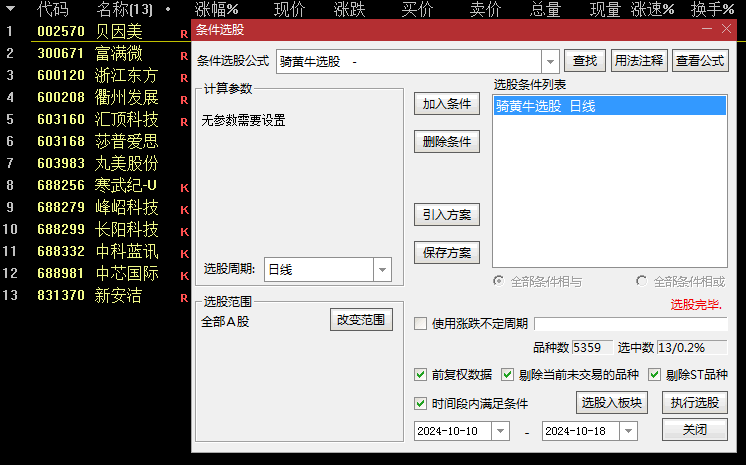Click the 条件选股公式 combo box text

tap(409, 61)
